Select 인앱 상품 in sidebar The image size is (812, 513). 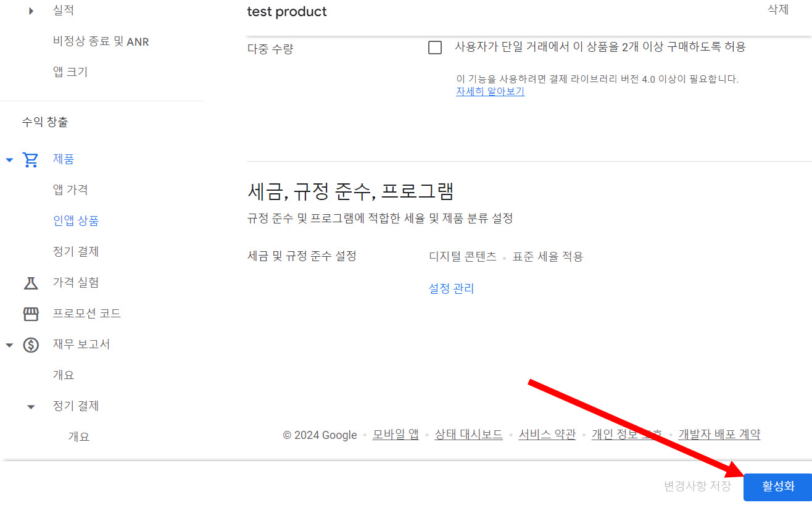coord(76,220)
